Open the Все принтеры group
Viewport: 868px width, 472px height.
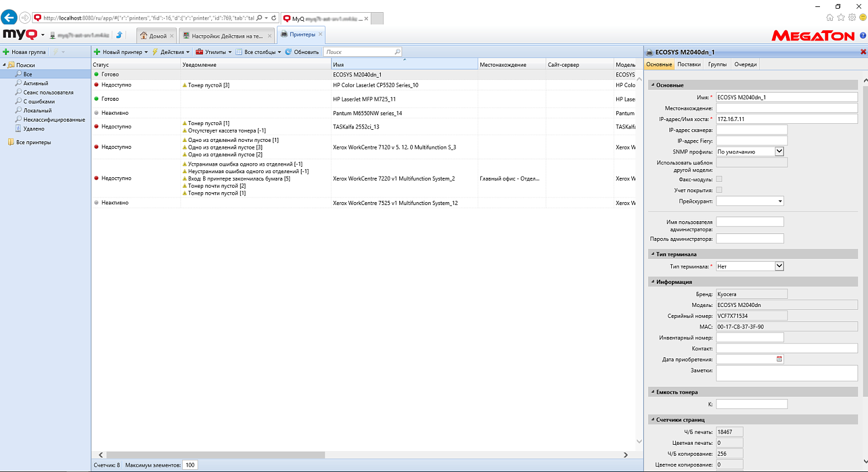click(x=33, y=142)
